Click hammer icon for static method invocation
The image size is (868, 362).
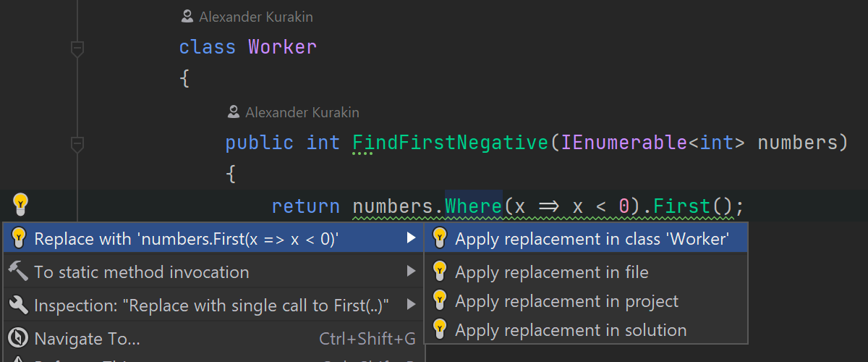pyautogui.click(x=19, y=271)
